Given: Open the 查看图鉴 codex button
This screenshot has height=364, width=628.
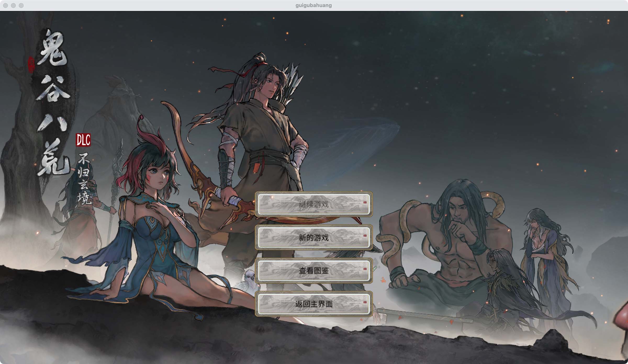Looking at the screenshot, I should click(x=314, y=271).
